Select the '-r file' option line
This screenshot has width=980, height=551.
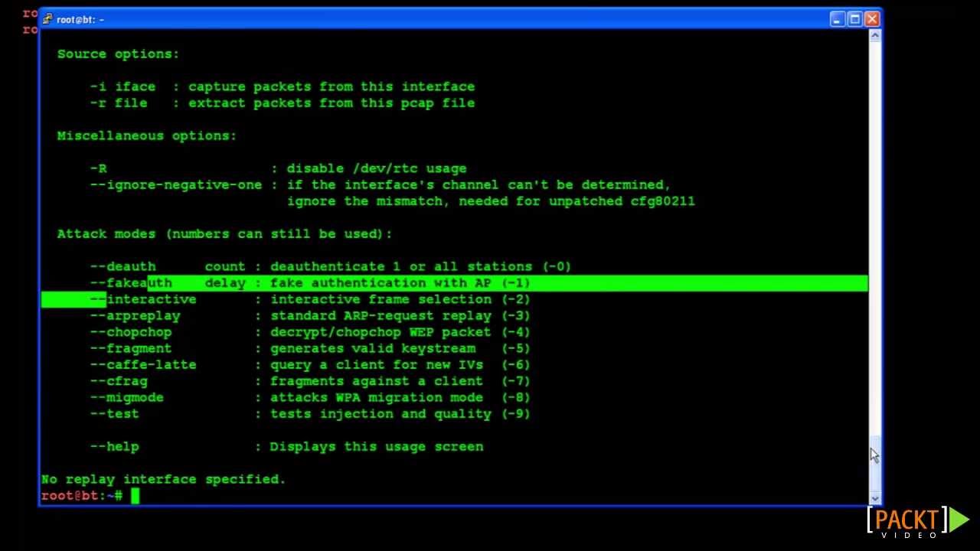(x=283, y=103)
